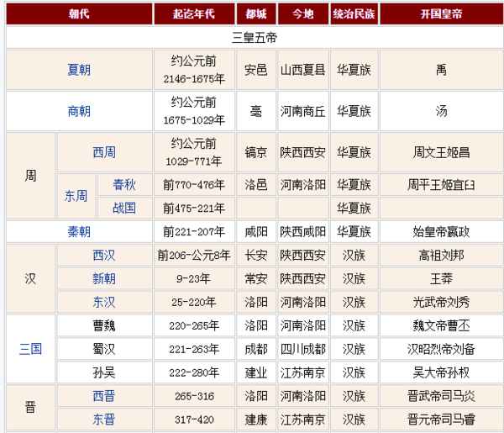The height and width of the screenshot is (433, 504).
Task: Click the 东晋 link
Action: click(104, 420)
